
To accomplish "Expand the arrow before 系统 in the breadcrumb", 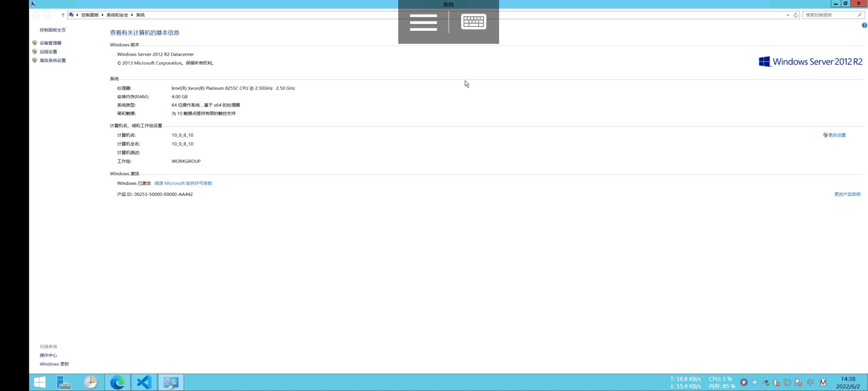I will 132,15.
